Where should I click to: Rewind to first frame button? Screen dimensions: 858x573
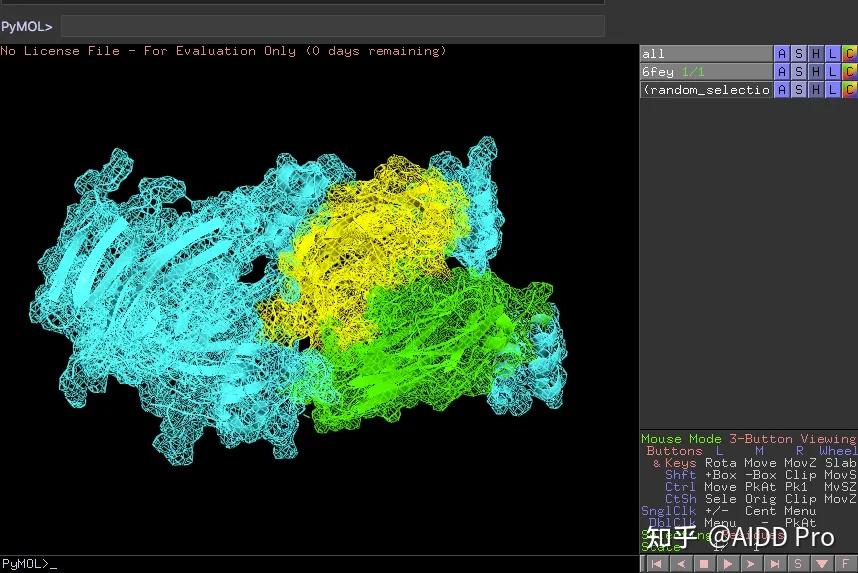[x=657, y=564]
